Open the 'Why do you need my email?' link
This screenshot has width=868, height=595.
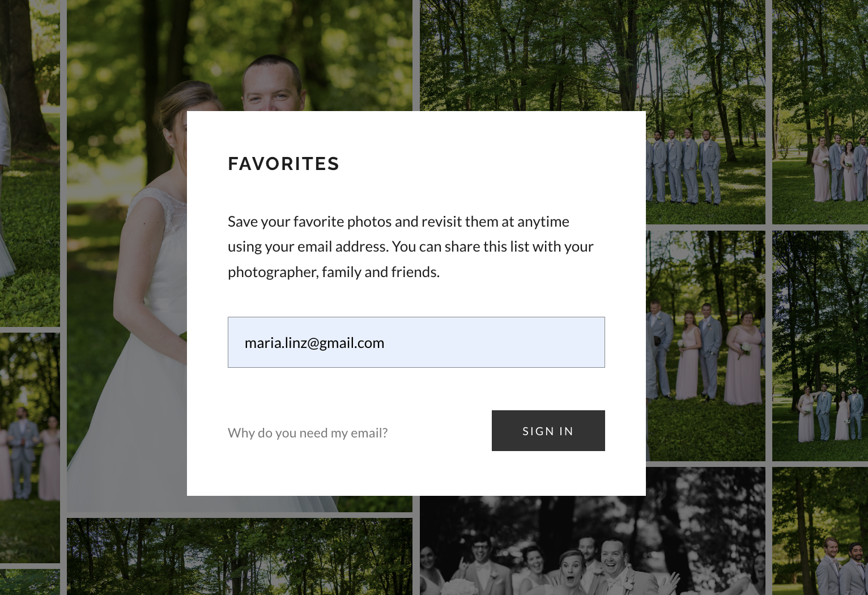308,433
